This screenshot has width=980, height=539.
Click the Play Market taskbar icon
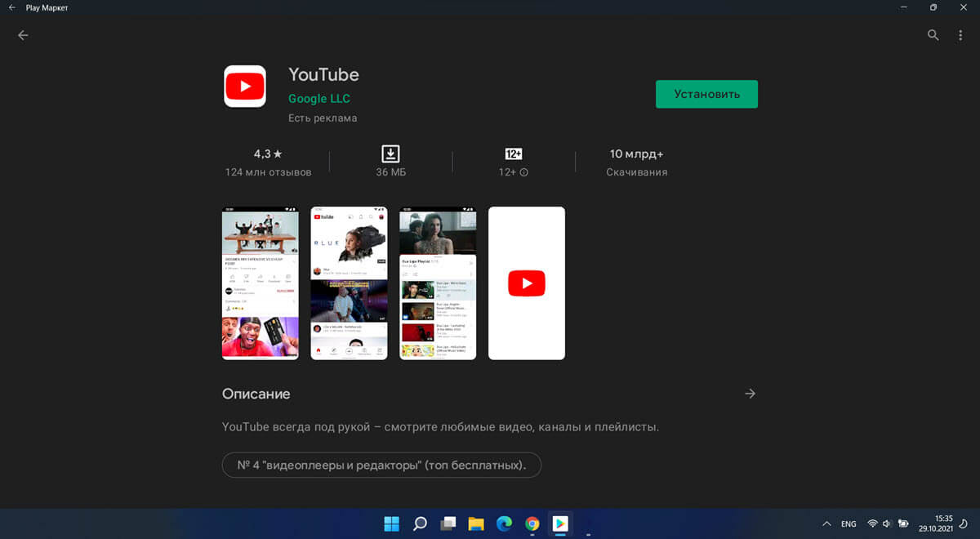[x=560, y=523]
